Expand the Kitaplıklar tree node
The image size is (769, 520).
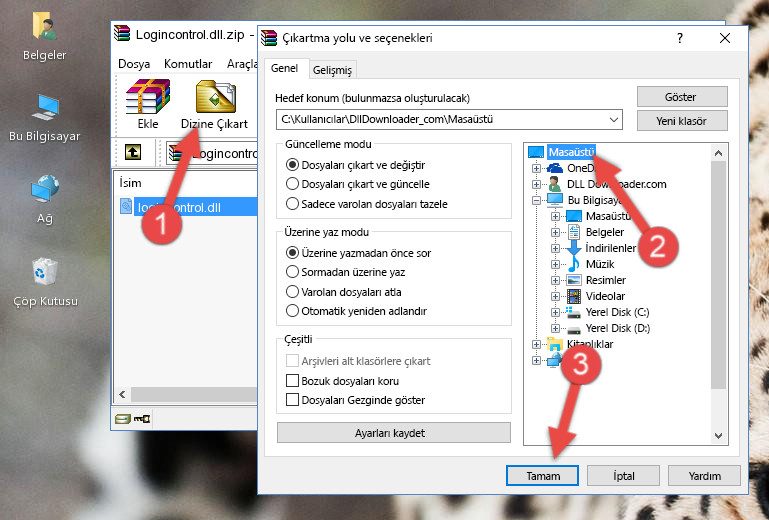[537, 344]
